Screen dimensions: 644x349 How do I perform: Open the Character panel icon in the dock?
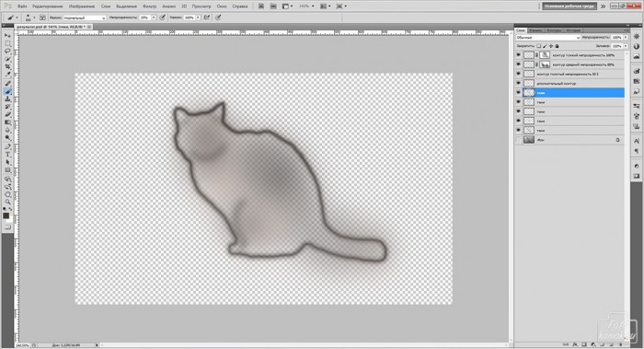pyautogui.click(x=637, y=141)
